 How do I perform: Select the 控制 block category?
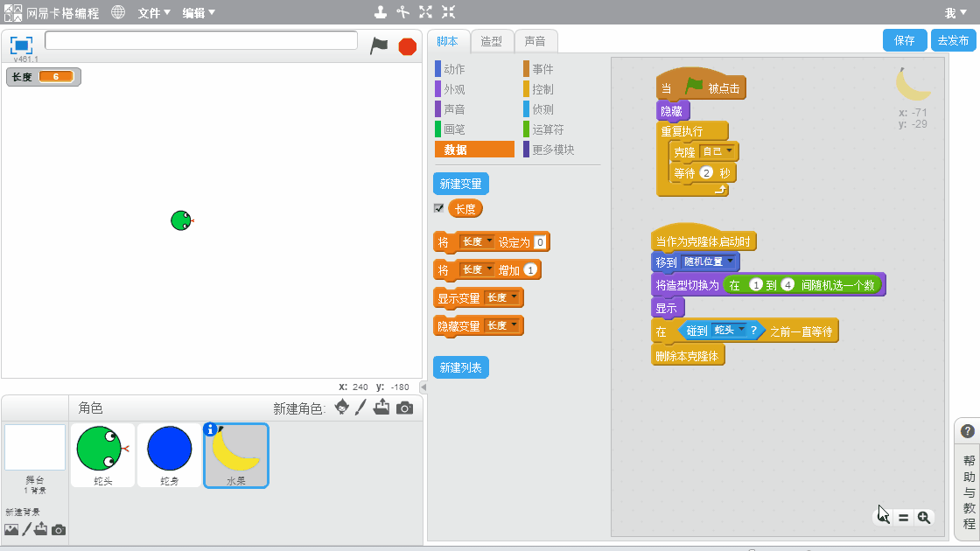point(542,89)
